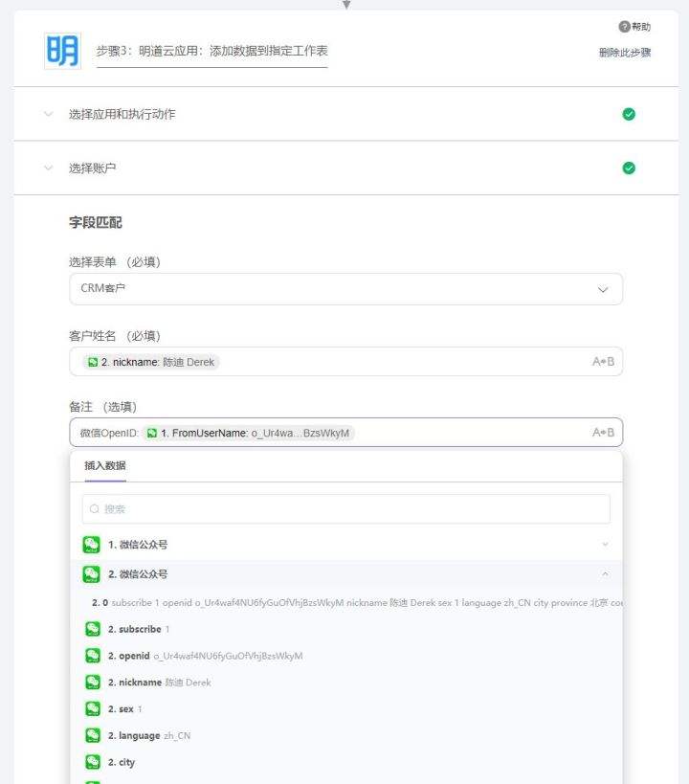Click the A+B icon in 客户姓名 field
Screen dimensions: 689x784
(603, 362)
